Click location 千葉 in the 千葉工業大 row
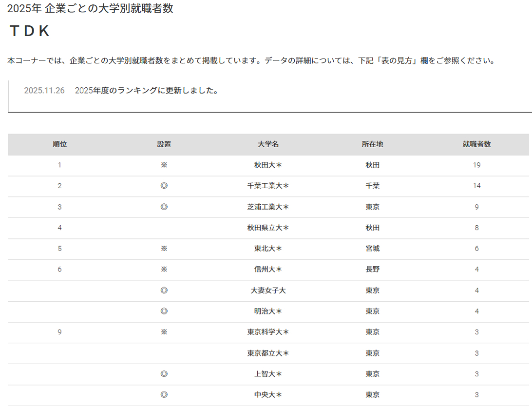 point(372,186)
